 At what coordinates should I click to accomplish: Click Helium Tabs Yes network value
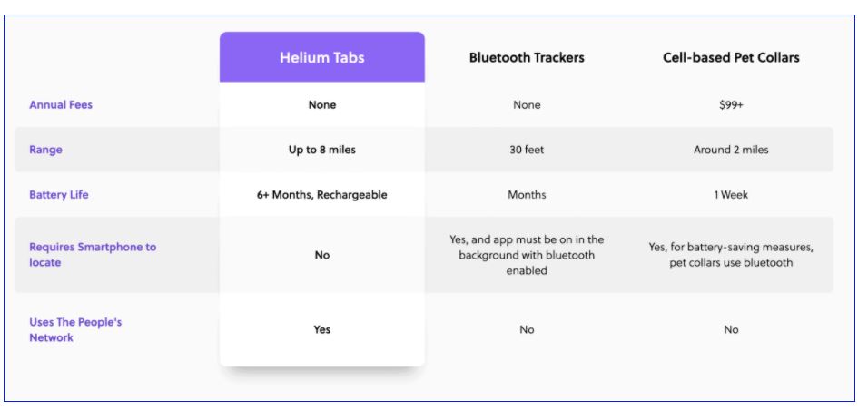322,330
